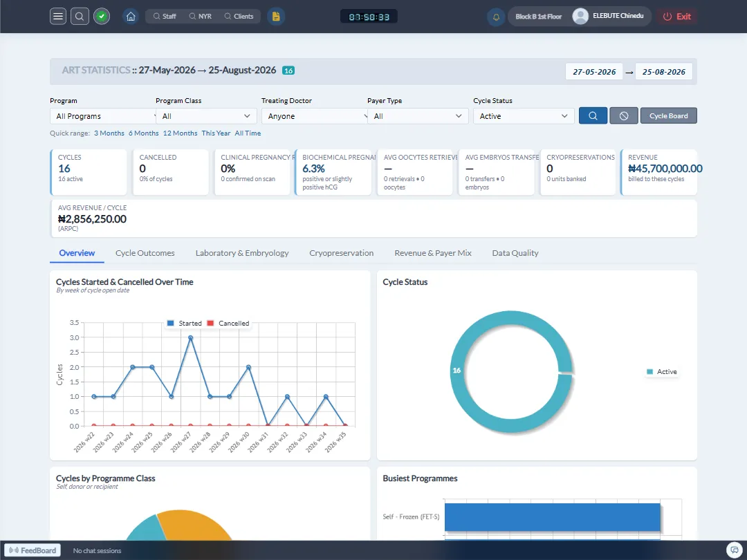Toggle the Active legend in Cycle Status
The height and width of the screenshot is (560, 747).
tap(662, 372)
